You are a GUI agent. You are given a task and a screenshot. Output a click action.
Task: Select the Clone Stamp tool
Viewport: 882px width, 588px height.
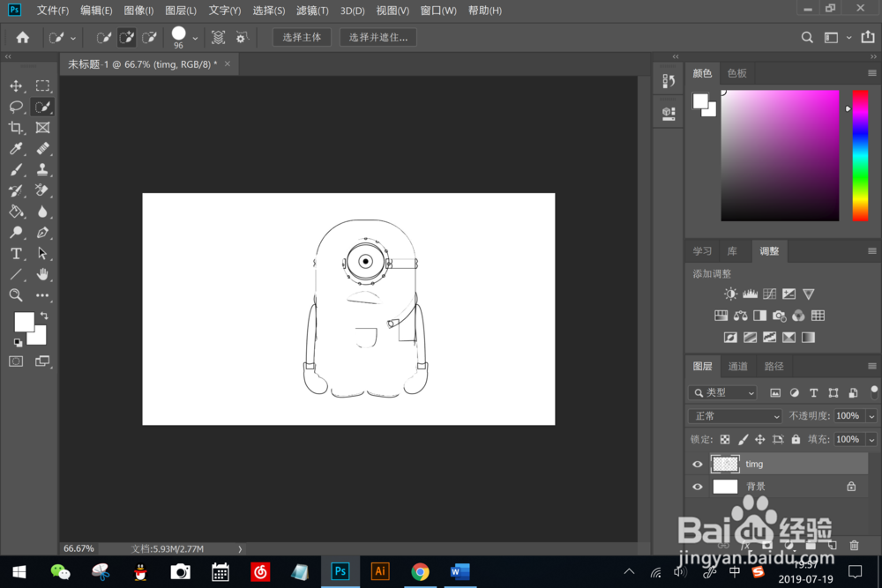[x=42, y=169]
